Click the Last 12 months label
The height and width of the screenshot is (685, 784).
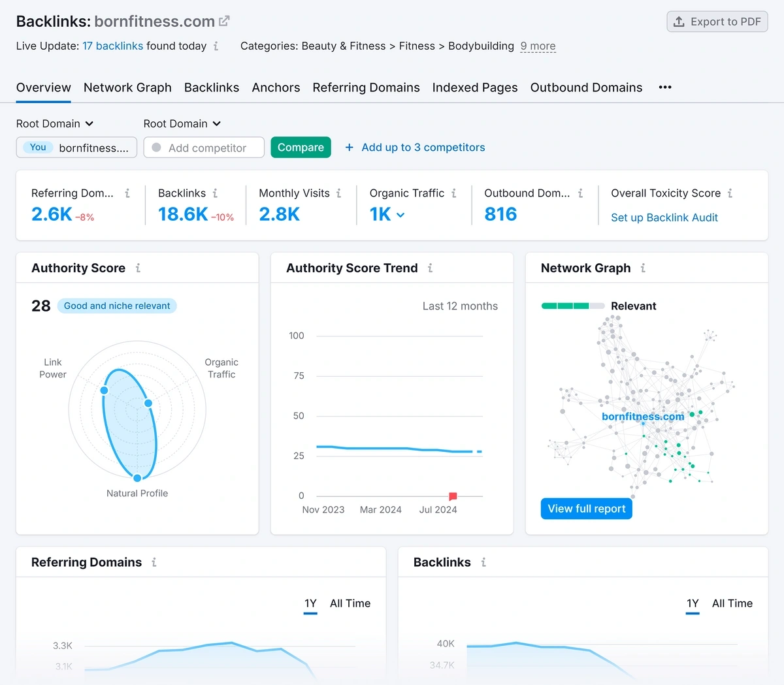tap(460, 306)
